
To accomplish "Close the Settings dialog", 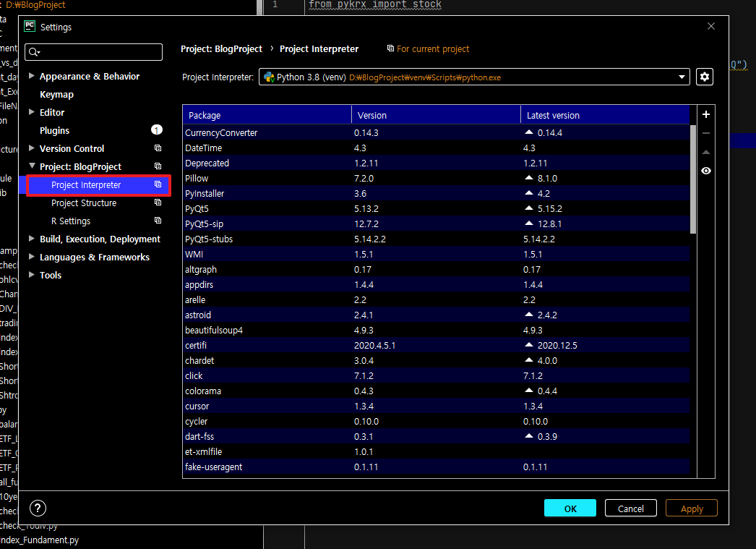I will pyautogui.click(x=711, y=26).
